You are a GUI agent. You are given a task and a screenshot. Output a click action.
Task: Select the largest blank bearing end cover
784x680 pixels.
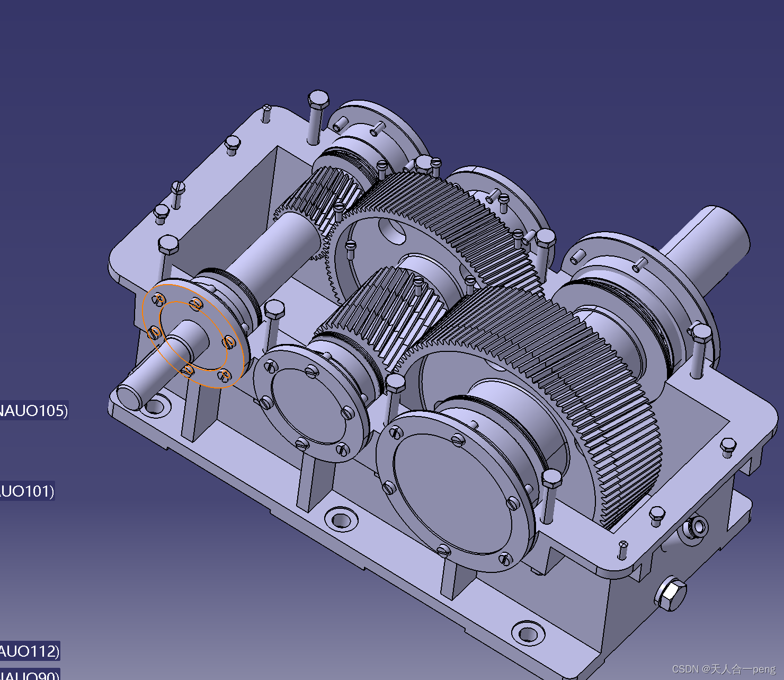[x=456, y=491]
